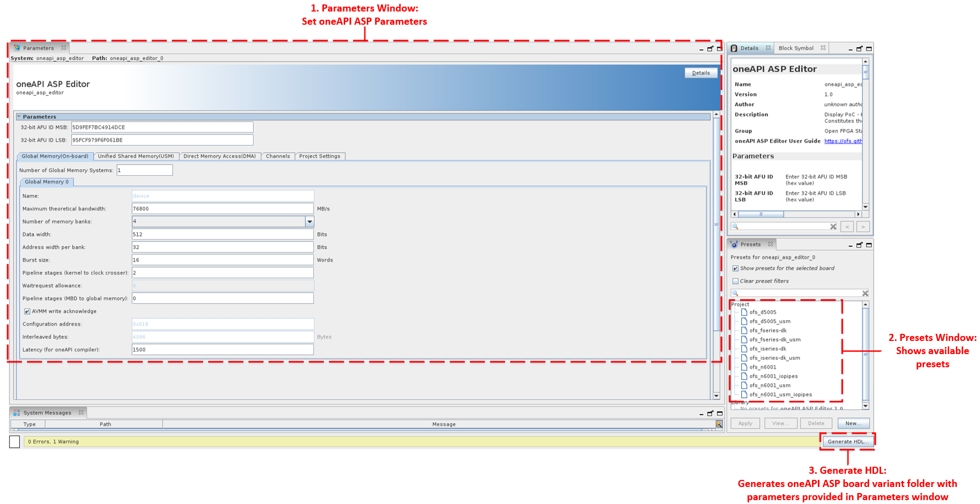
Task: Click the ofs_d5005_usm preset file icon
Action: (x=744, y=322)
